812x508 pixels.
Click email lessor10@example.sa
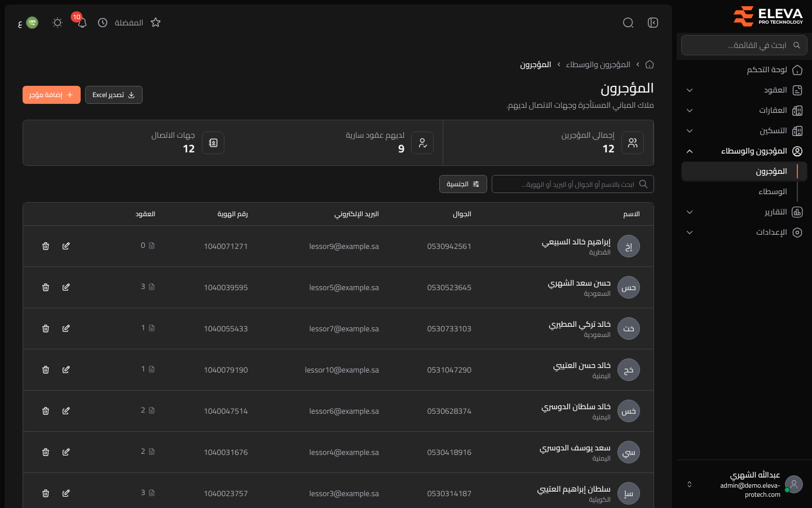pyautogui.click(x=342, y=370)
